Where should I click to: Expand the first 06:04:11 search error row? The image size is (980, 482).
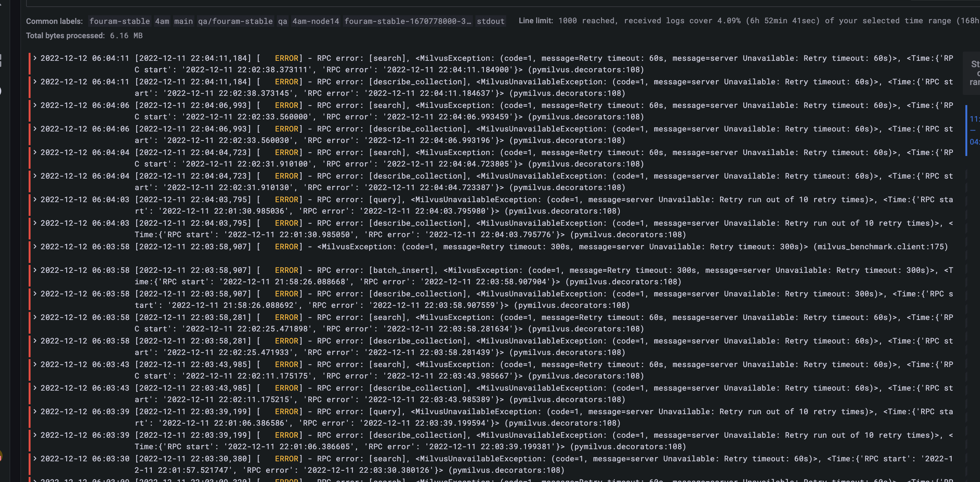[x=35, y=58]
